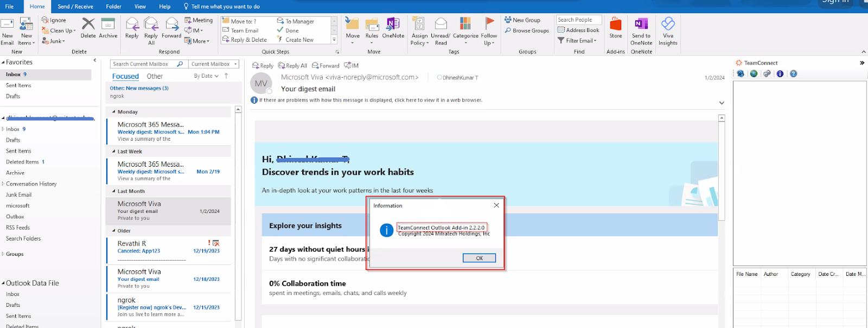This screenshot has height=328, width=868.
Task: Click the Tell me what you want to do box
Action: tap(222, 7)
